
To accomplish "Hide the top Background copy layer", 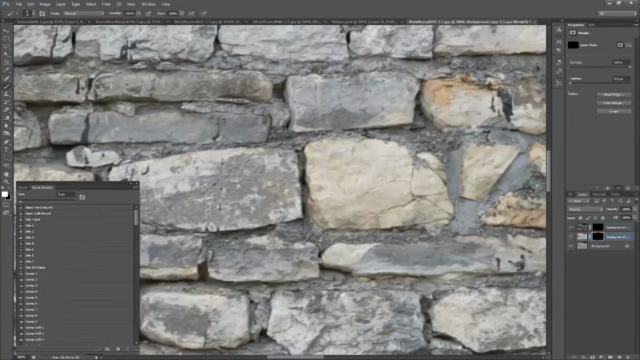I will [x=571, y=227].
